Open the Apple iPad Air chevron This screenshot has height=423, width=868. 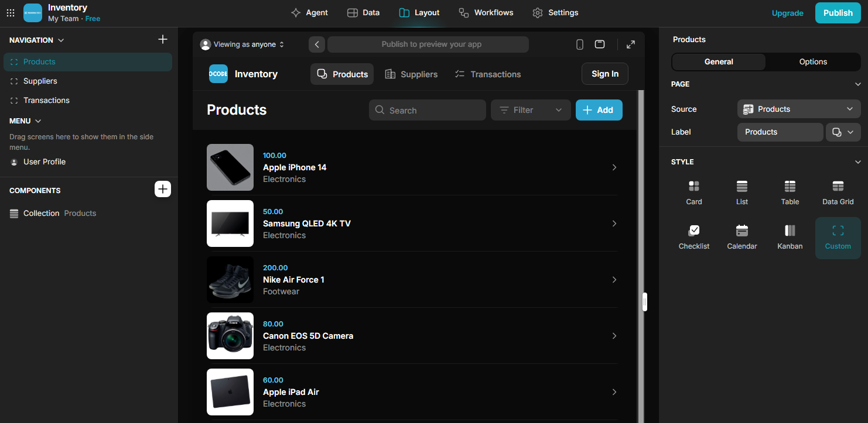614,392
